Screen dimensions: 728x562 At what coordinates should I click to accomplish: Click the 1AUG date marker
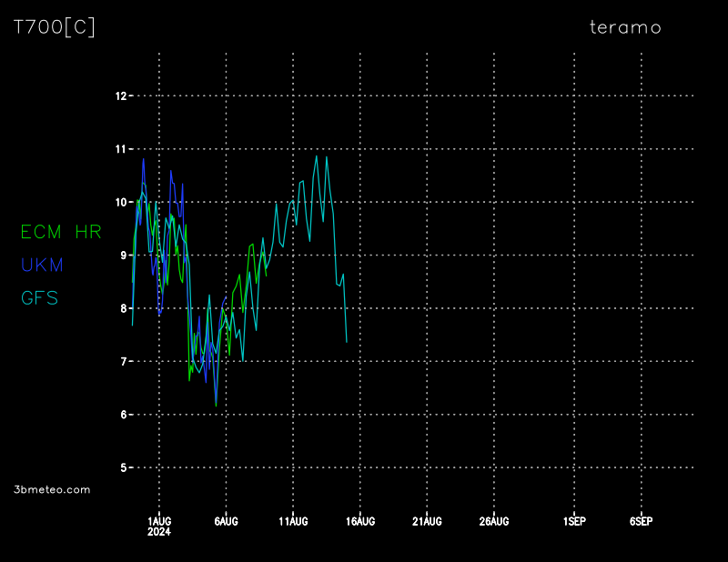159,521
